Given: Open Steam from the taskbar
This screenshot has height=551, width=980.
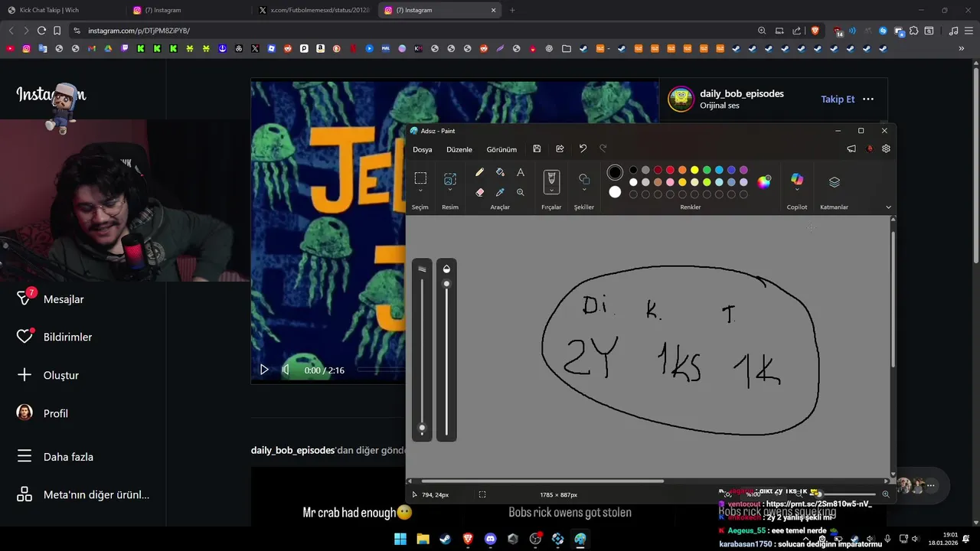Looking at the screenshot, I should coord(446,539).
